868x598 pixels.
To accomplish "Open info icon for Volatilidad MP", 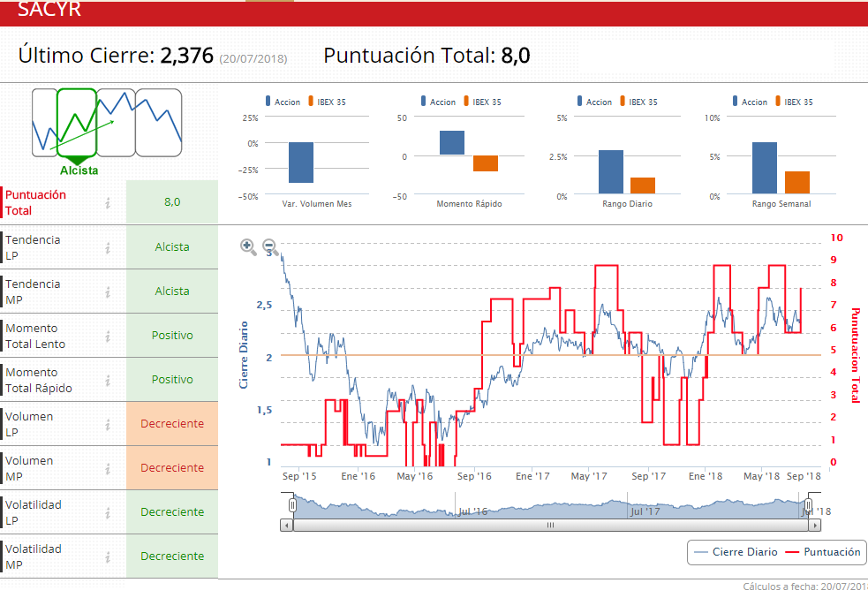I will (108, 557).
